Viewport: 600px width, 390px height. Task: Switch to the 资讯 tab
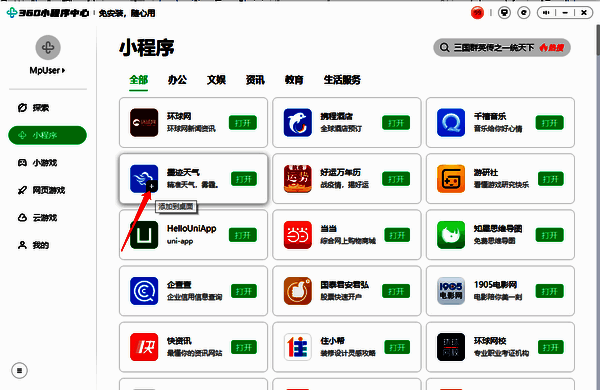point(255,80)
